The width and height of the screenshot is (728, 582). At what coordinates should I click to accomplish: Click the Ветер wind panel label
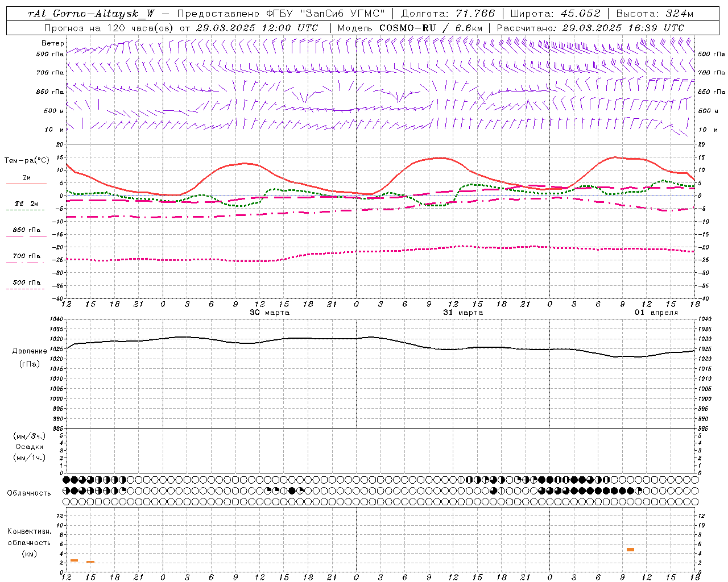coord(53,43)
